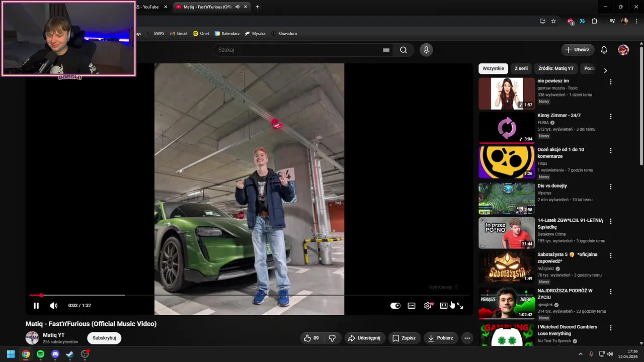Screen dimensions: 644x362
Task: Select the Źródło: Matiq YT chip
Action: (x=556, y=68)
